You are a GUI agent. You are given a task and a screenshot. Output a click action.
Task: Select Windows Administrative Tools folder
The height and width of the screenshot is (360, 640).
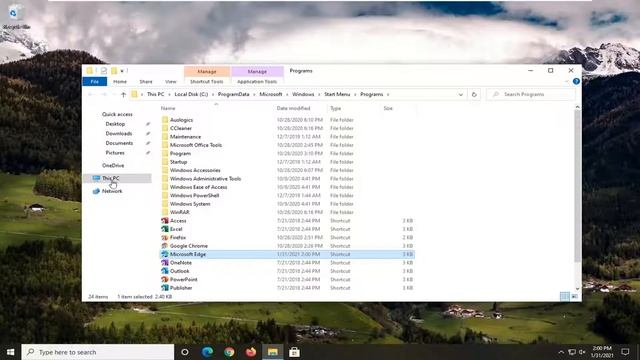[287, 178]
